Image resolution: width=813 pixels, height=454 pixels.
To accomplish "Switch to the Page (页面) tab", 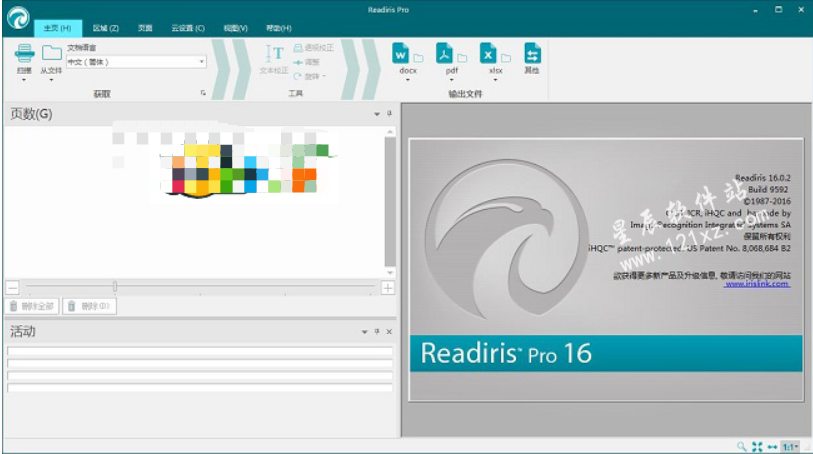I will click(x=145, y=28).
